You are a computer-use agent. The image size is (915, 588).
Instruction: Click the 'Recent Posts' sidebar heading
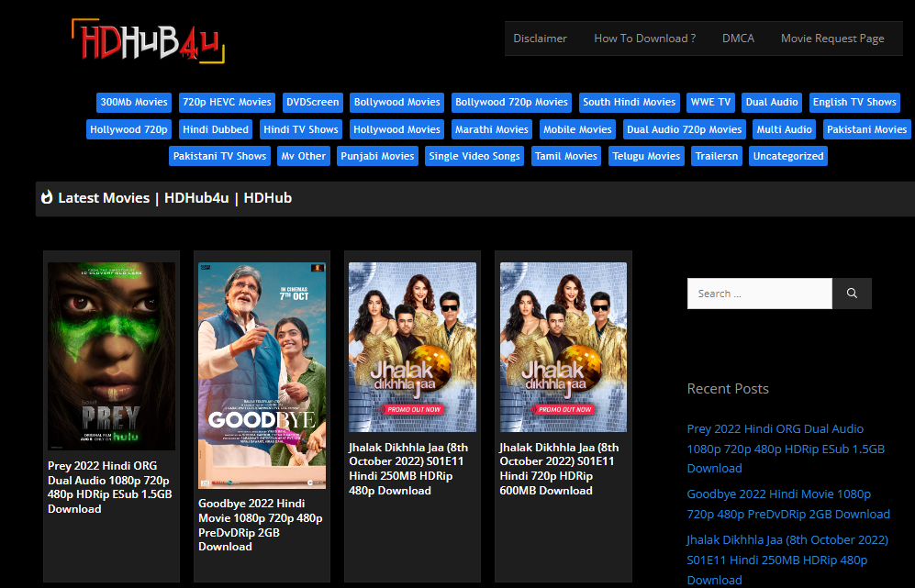point(728,389)
